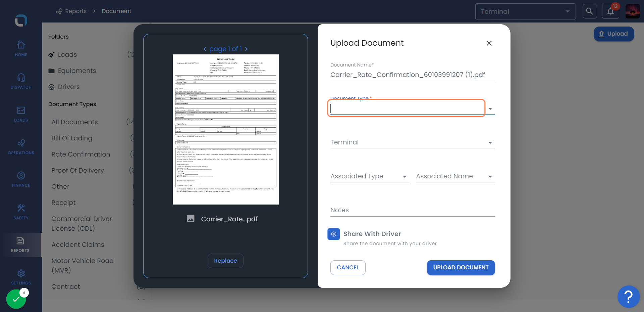Filter by Rate Confirmation document type
Viewport: 644px width, 312px height.
(x=81, y=154)
